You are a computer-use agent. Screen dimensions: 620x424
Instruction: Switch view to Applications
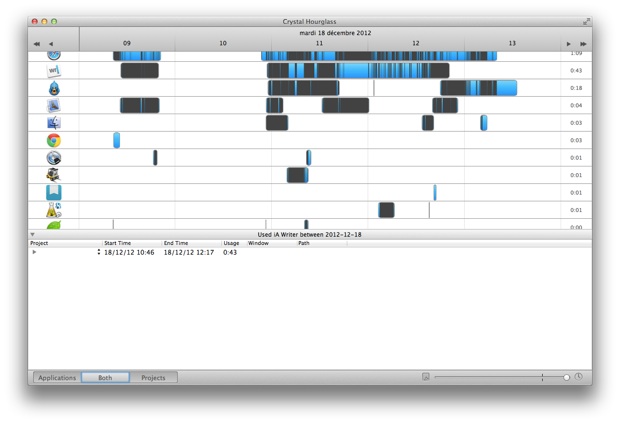pos(57,377)
